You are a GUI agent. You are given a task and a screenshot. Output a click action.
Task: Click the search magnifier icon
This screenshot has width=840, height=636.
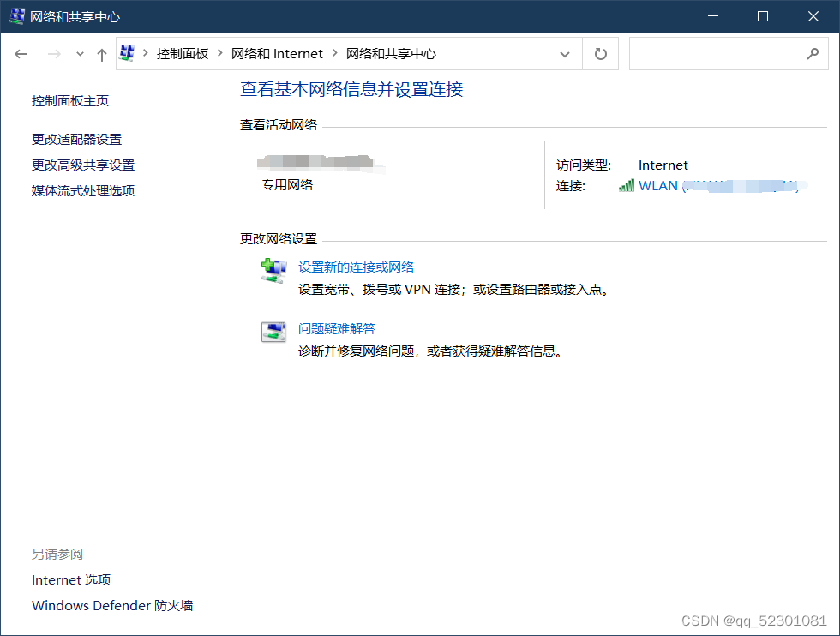[x=813, y=54]
